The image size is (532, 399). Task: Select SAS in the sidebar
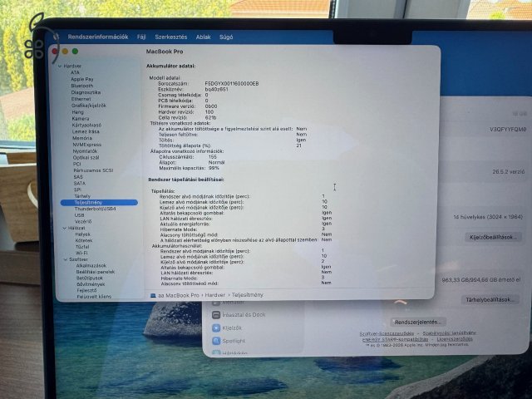[x=78, y=177]
